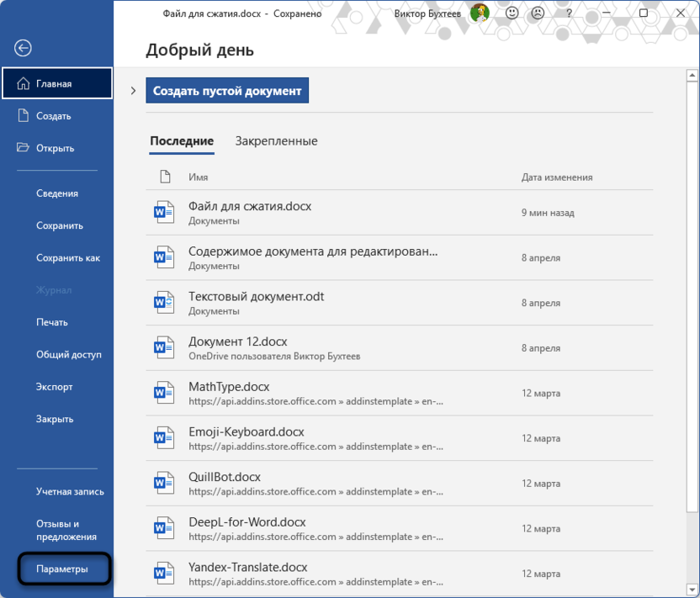Click the user profile avatar picture
The width and height of the screenshot is (700, 598).
480,13
